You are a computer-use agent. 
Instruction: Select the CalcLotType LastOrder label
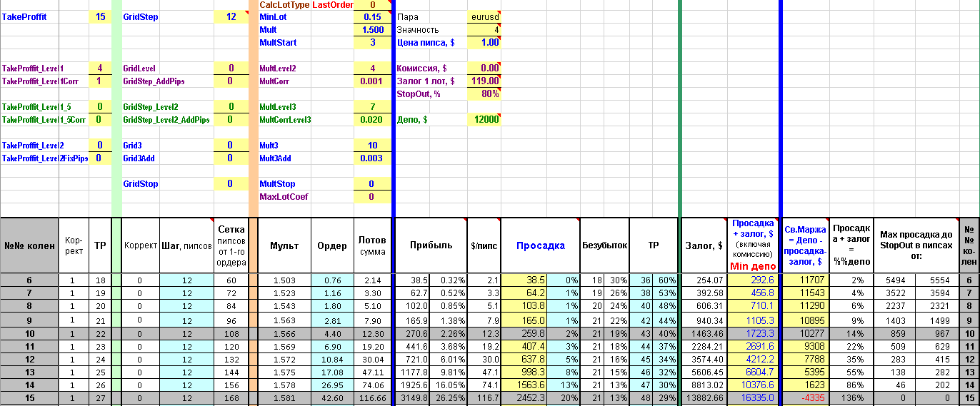coord(306,5)
